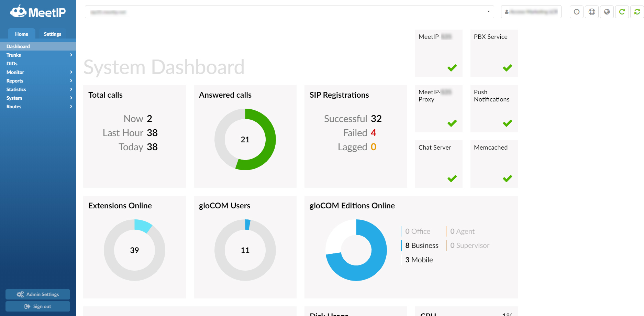Click the clock icon in top toolbar

pyautogui.click(x=577, y=12)
